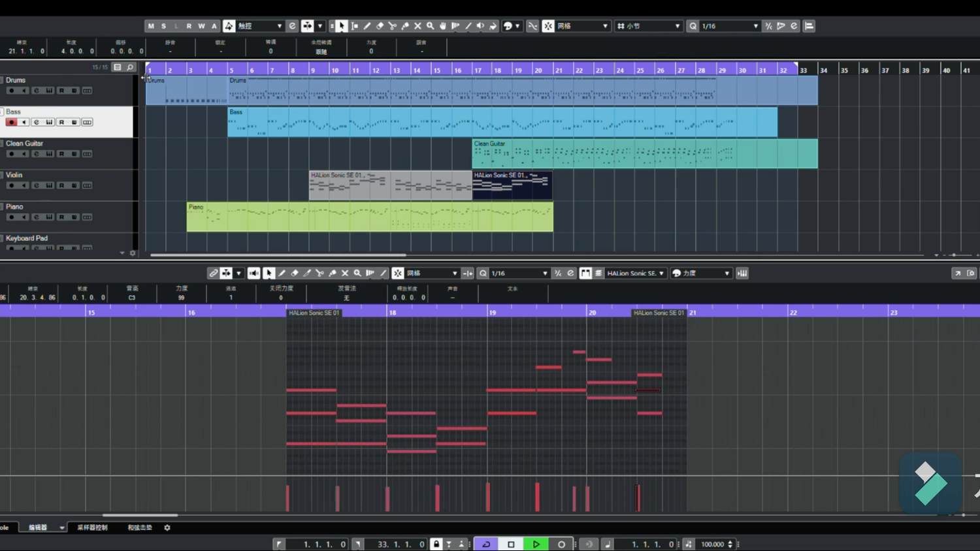Select the Split scissors tool in the key editor

(319, 273)
